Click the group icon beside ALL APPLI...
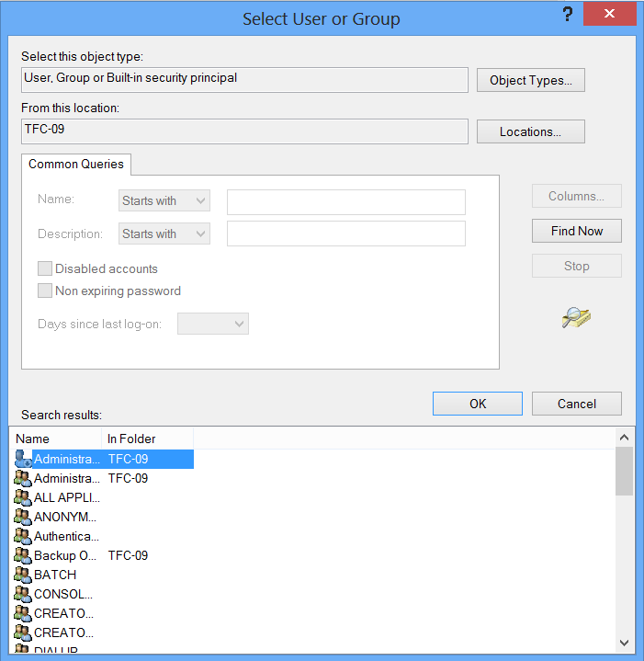This screenshot has width=644, height=661. [x=23, y=498]
